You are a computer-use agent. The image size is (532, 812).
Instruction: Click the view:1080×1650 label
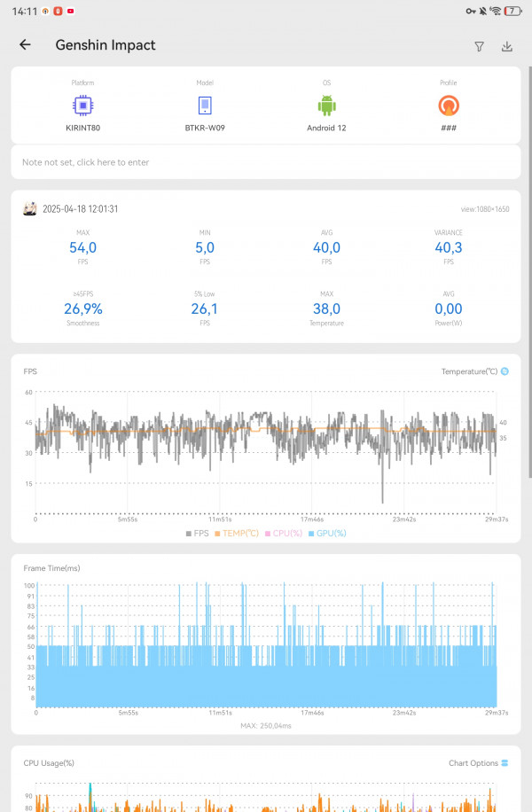tap(485, 209)
